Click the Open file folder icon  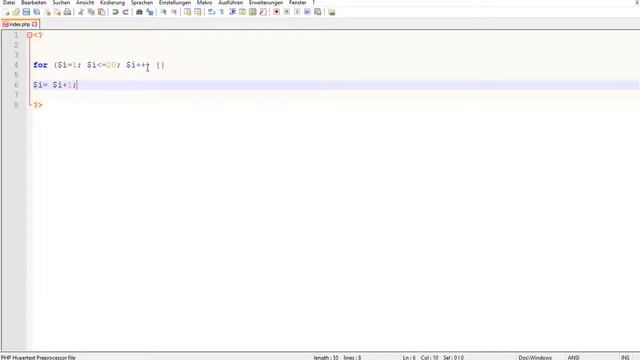[x=16, y=12]
